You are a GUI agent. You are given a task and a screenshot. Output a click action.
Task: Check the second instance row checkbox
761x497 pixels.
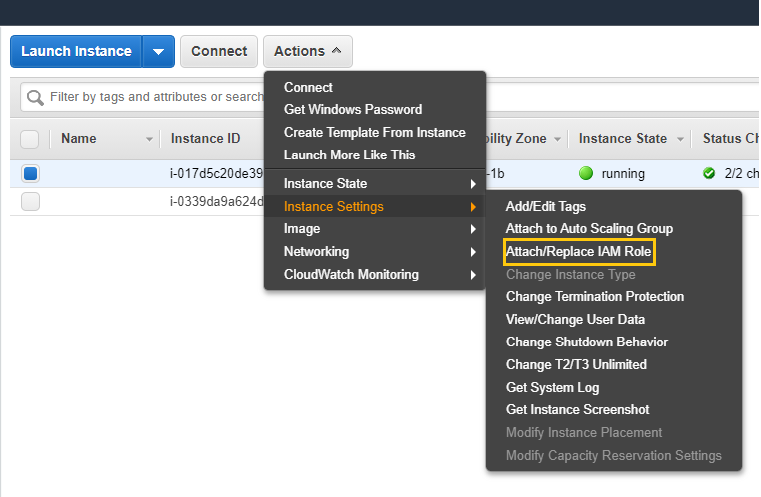pos(30,202)
